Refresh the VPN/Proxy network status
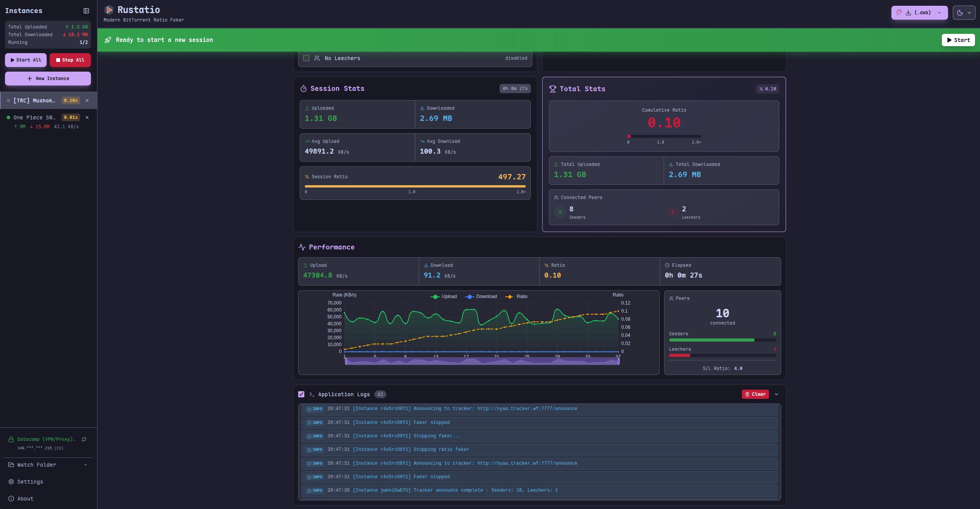 click(x=84, y=439)
